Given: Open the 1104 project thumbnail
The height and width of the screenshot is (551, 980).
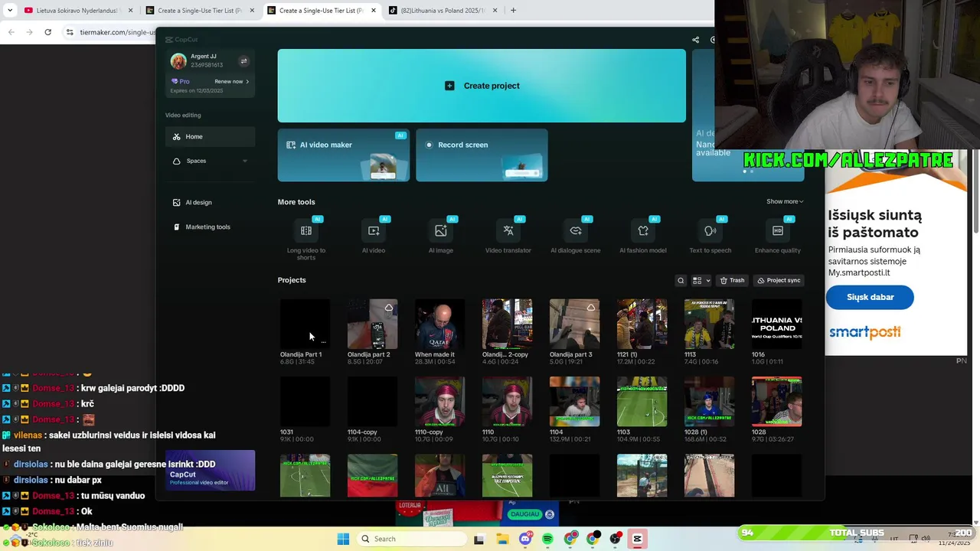Looking at the screenshot, I should coord(574,401).
